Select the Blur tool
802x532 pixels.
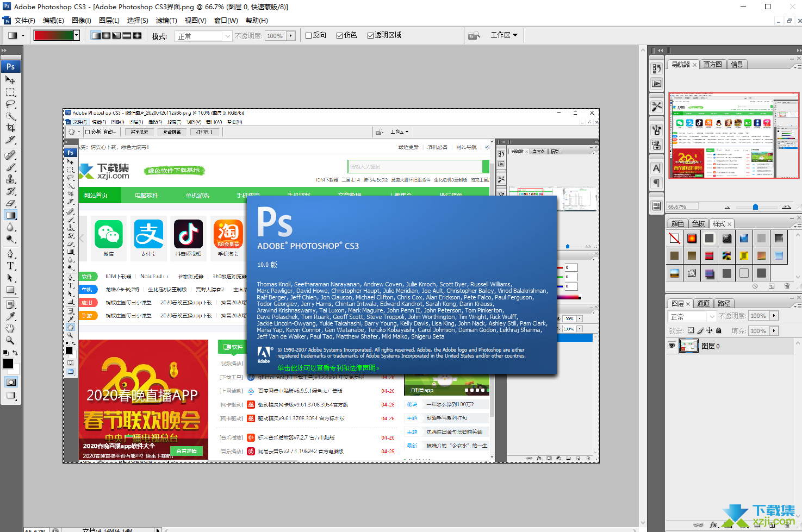(x=10, y=227)
